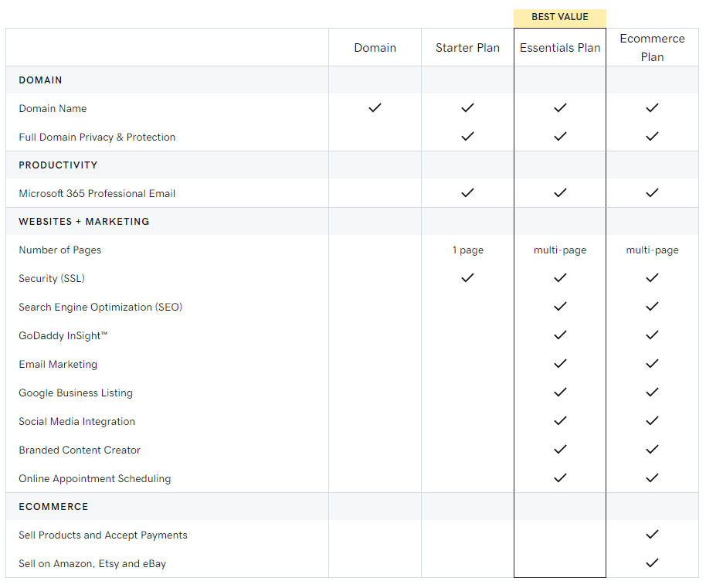Toggle the Branded Content Creator checkmark under Essentials
The height and width of the screenshot is (588, 706).
[560, 449]
